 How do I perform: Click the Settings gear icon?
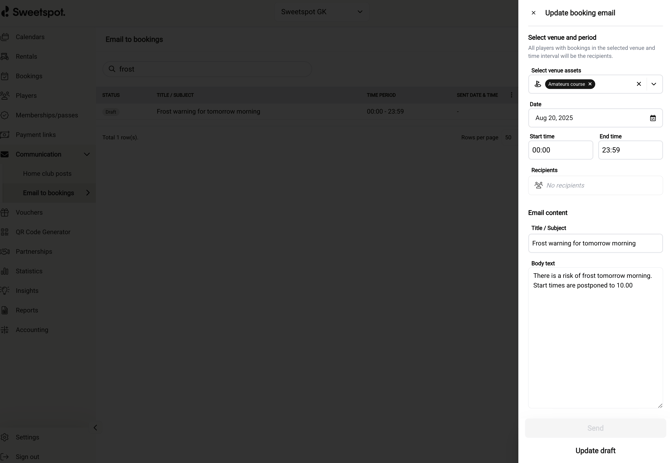click(5, 437)
